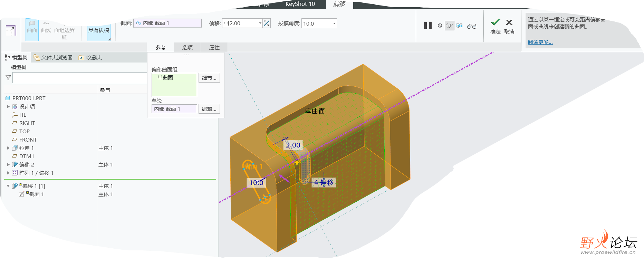Viewport: 644px width, 258px height.
Task: Click the 截面 sketch collector field
Action: tap(167, 23)
